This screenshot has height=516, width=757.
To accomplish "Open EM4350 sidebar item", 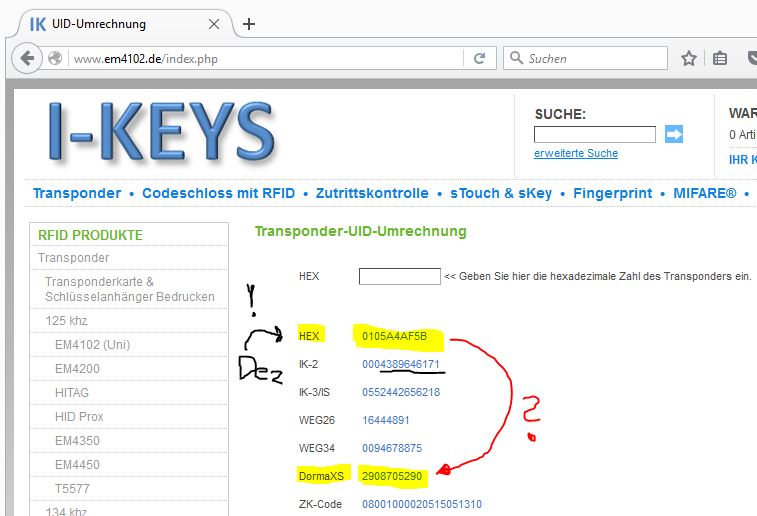I will pyautogui.click(x=77, y=441).
